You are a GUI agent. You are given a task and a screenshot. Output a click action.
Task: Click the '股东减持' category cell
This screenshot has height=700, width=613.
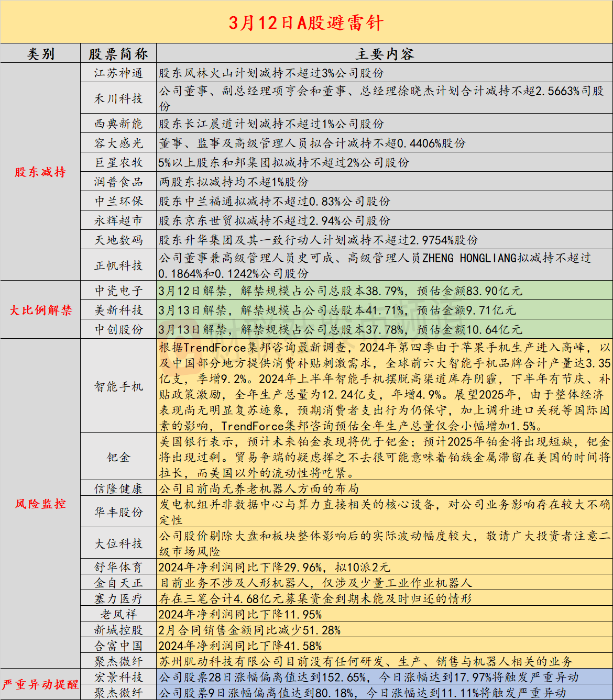tap(40, 172)
